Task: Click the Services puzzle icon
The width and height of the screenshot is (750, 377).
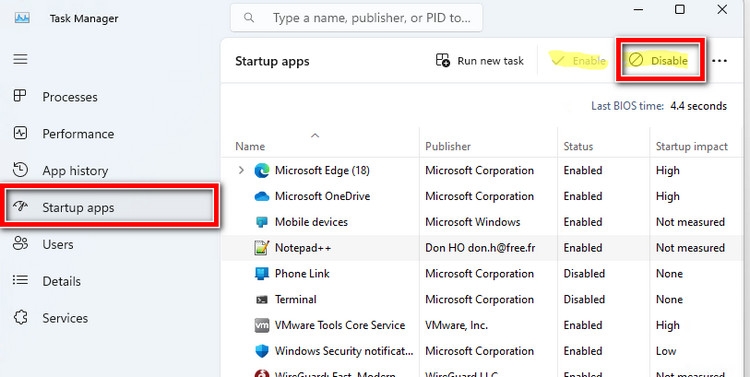Action: pyautogui.click(x=20, y=317)
